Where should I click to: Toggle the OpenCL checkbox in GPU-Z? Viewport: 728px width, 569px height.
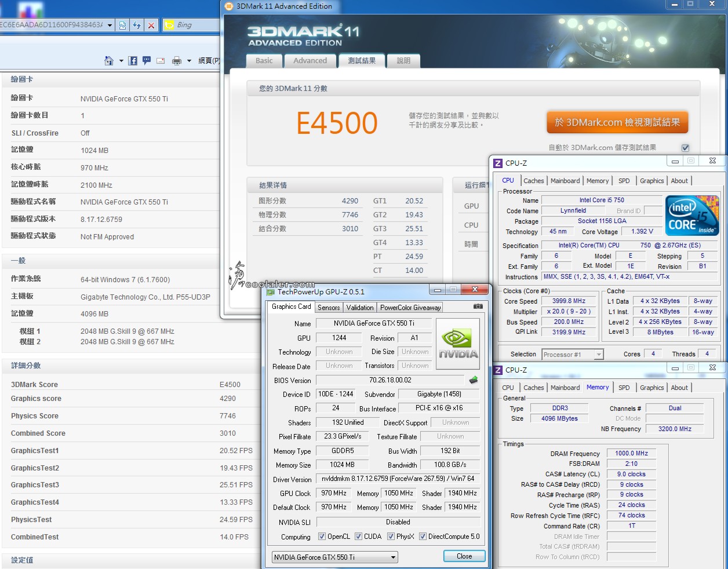coord(322,537)
